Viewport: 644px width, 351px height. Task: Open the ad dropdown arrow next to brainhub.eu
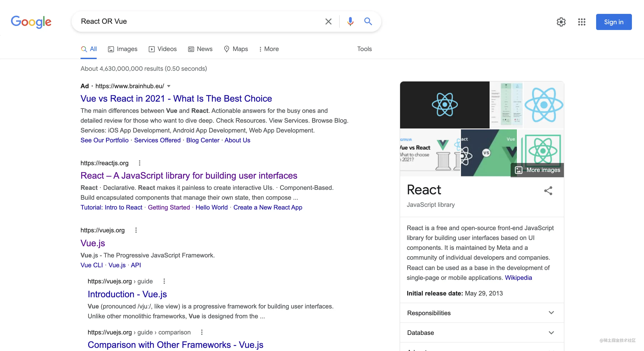pos(169,86)
